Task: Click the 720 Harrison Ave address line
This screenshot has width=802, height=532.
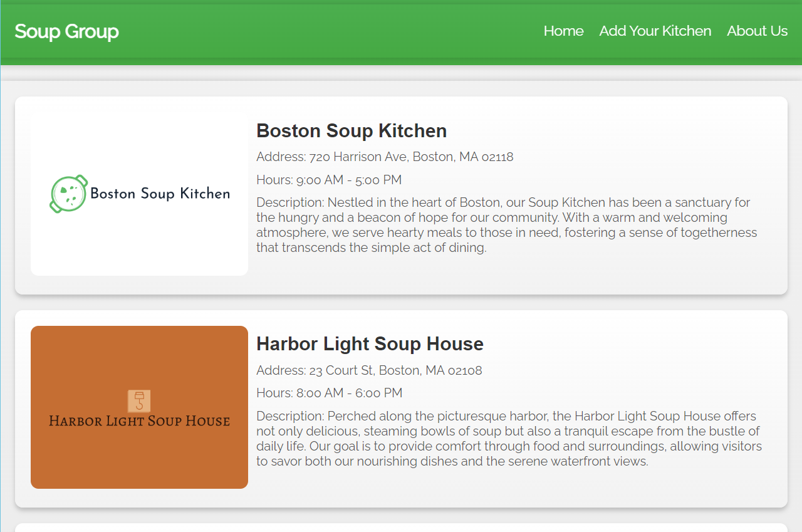Action: pyautogui.click(x=385, y=157)
